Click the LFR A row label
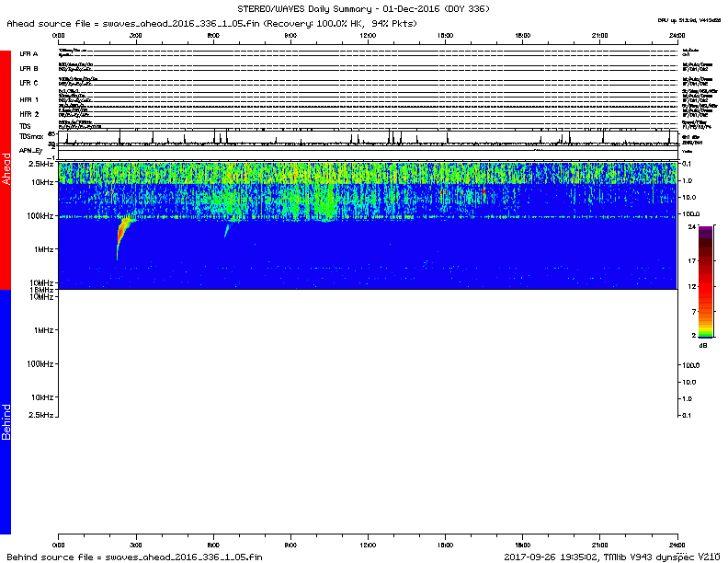This screenshot has width=728, height=563. (x=28, y=54)
